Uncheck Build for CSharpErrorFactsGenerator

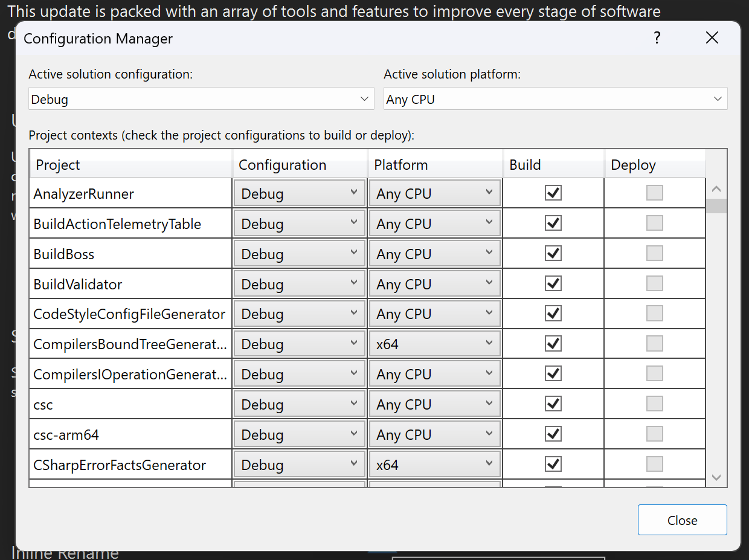coord(553,463)
